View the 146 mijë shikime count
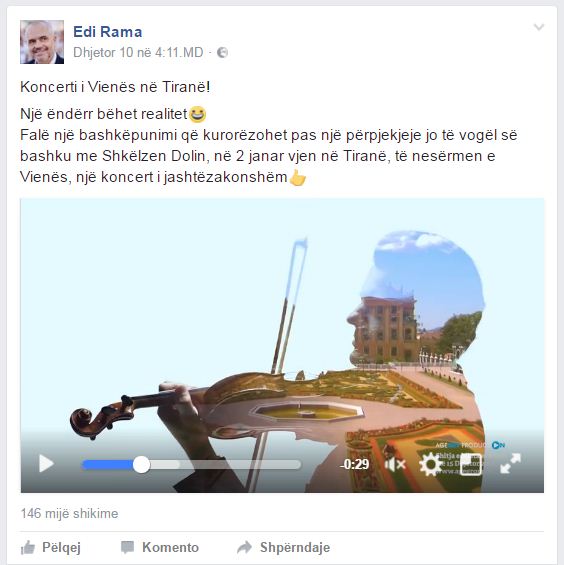 tap(69, 513)
